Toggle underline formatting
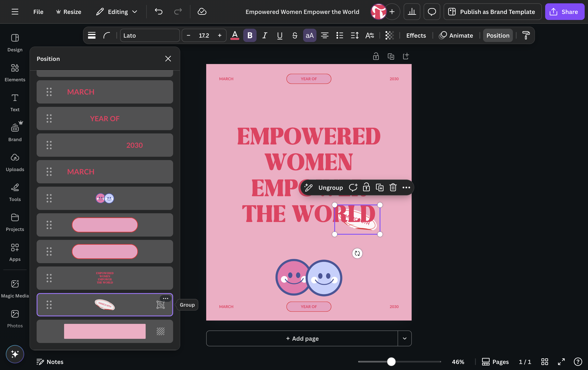This screenshot has width=588, height=370. tap(280, 35)
